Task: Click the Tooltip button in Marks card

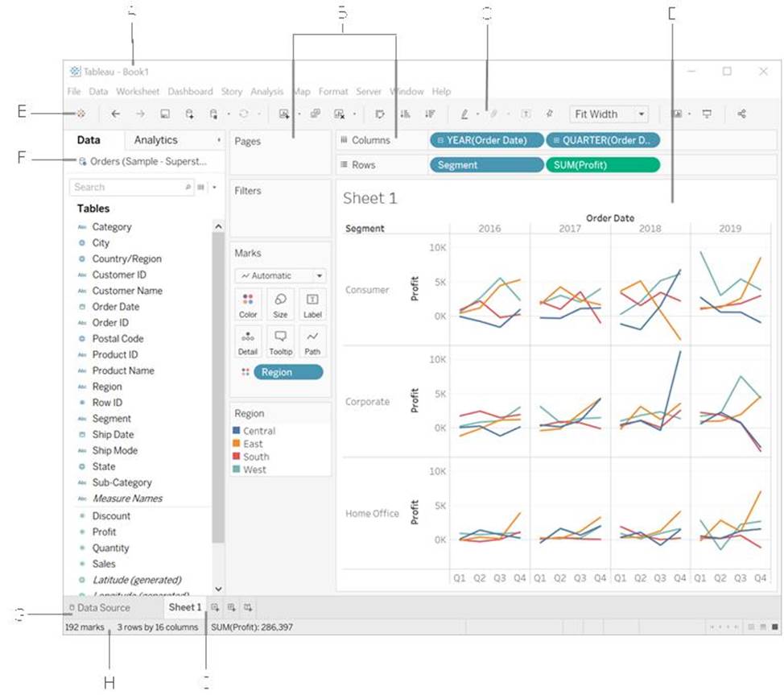Action: 280,341
